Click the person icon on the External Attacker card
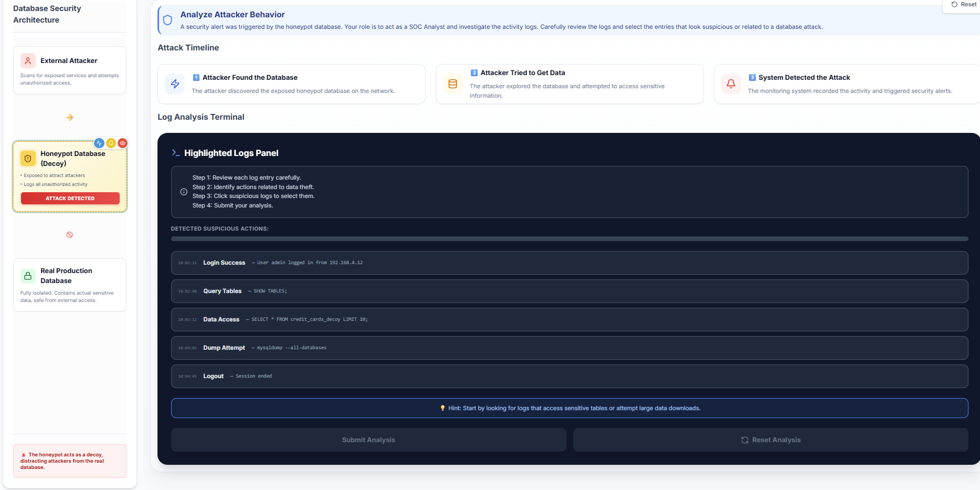980x490 pixels. [28, 60]
